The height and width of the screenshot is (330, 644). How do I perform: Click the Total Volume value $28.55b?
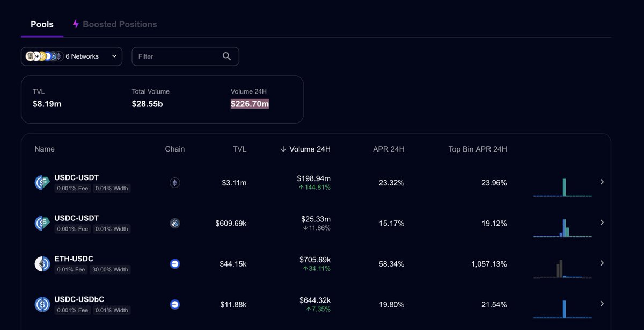pyautogui.click(x=147, y=104)
